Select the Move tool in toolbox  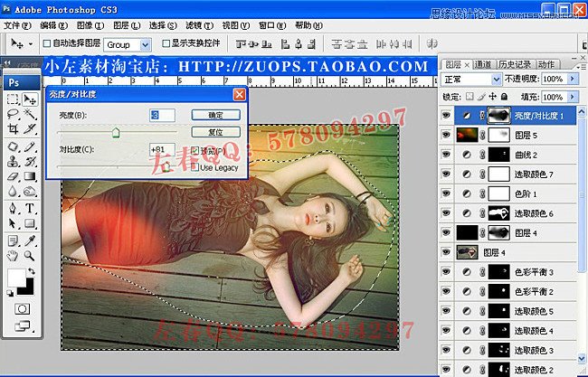(30, 99)
